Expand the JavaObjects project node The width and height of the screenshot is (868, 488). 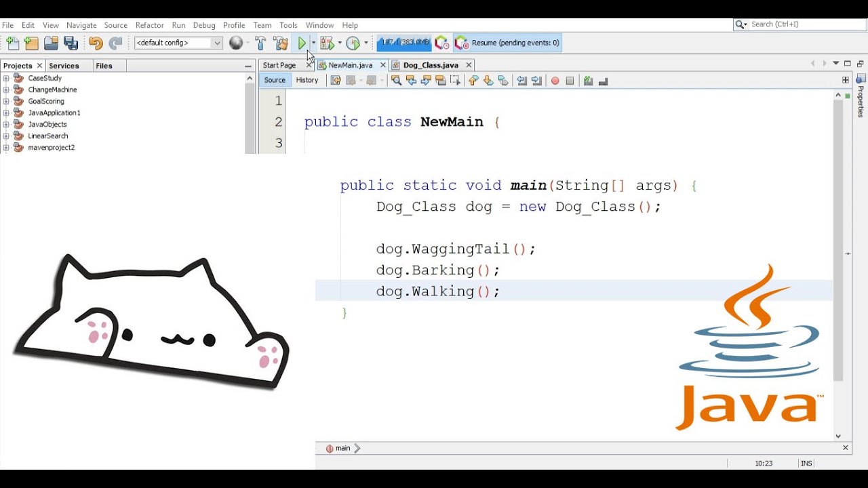coord(6,124)
